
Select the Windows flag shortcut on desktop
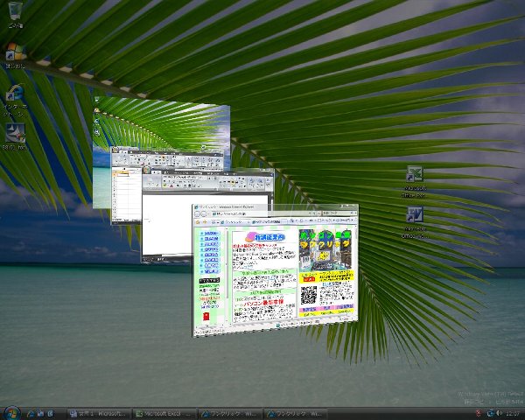[15, 56]
